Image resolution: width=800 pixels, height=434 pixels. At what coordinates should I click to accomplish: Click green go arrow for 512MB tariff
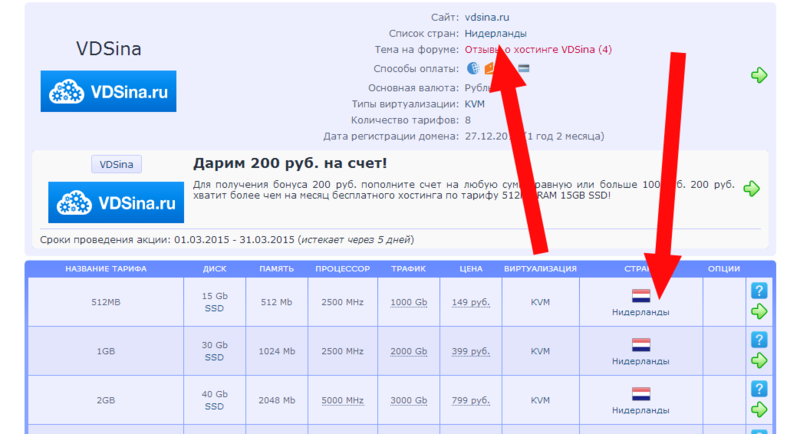pyautogui.click(x=759, y=311)
